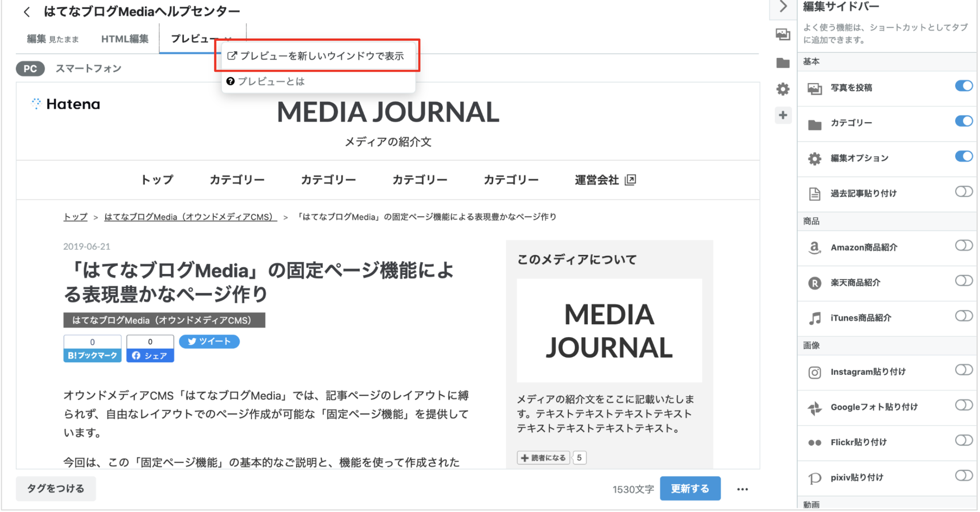Click the plus add-tab icon
980x512 pixels.
[x=783, y=115]
